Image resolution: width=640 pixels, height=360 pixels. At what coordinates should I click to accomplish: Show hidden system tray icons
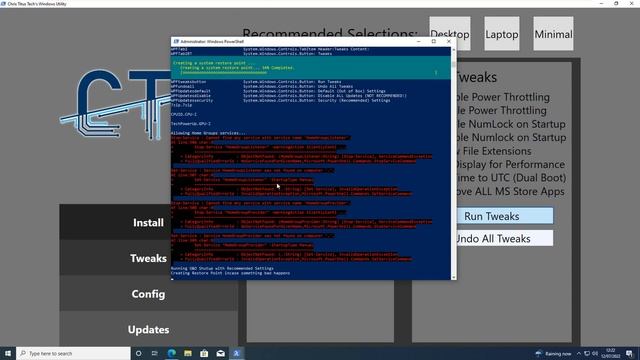pos(579,353)
